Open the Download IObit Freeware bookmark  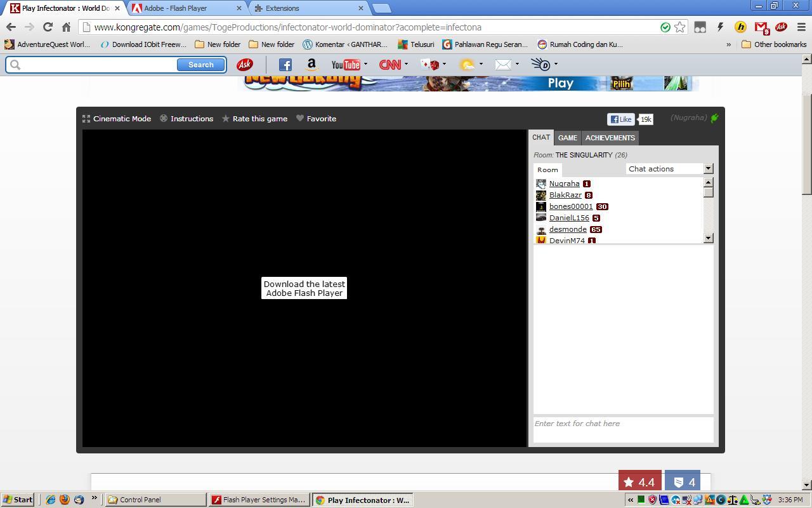tap(143, 44)
